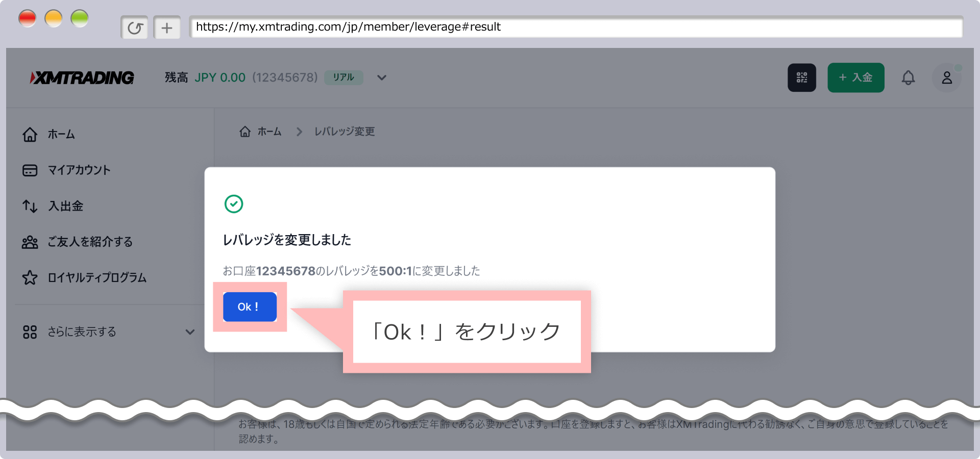Click the breadcrumb home icon
The height and width of the screenshot is (459, 980).
point(245,132)
